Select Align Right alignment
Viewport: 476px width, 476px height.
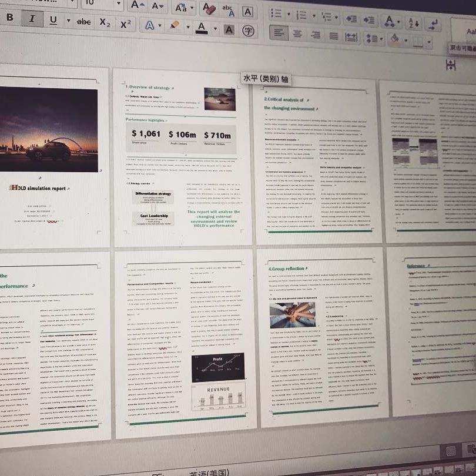click(316, 35)
